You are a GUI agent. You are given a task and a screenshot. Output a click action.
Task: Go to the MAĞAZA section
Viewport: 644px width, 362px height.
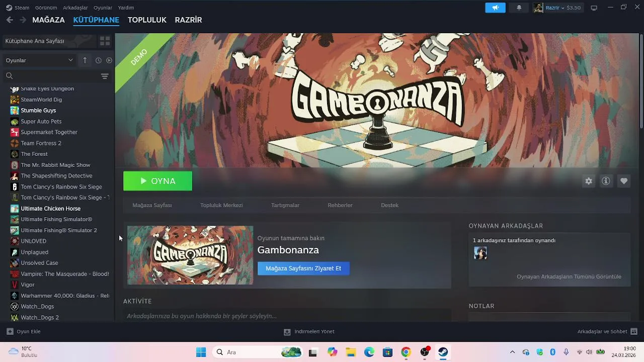tap(48, 20)
